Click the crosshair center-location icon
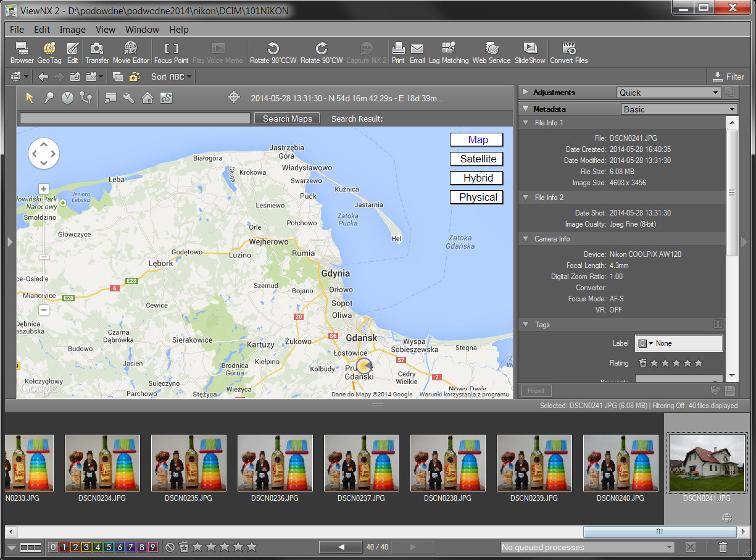 [233, 97]
